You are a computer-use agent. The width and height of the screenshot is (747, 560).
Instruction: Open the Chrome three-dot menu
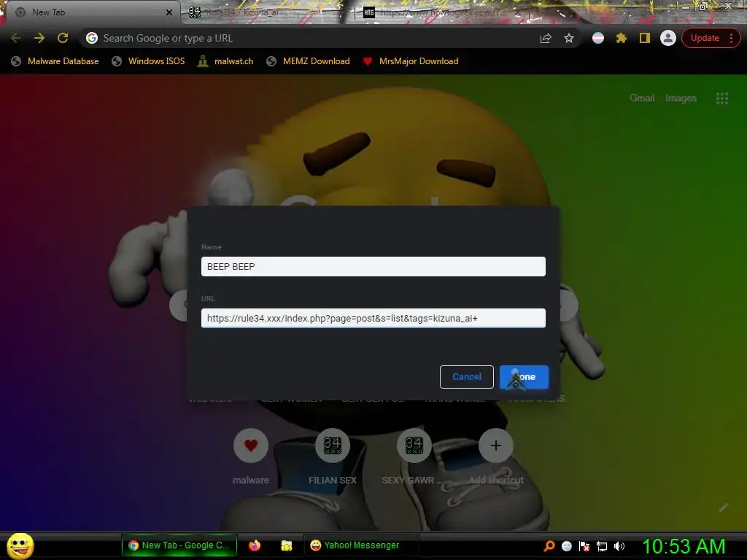click(731, 38)
